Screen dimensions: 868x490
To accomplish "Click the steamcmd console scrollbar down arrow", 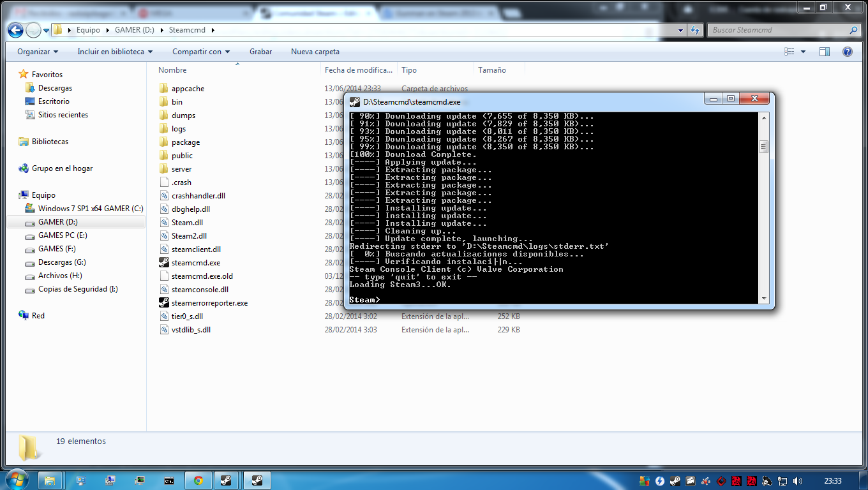I will point(763,299).
